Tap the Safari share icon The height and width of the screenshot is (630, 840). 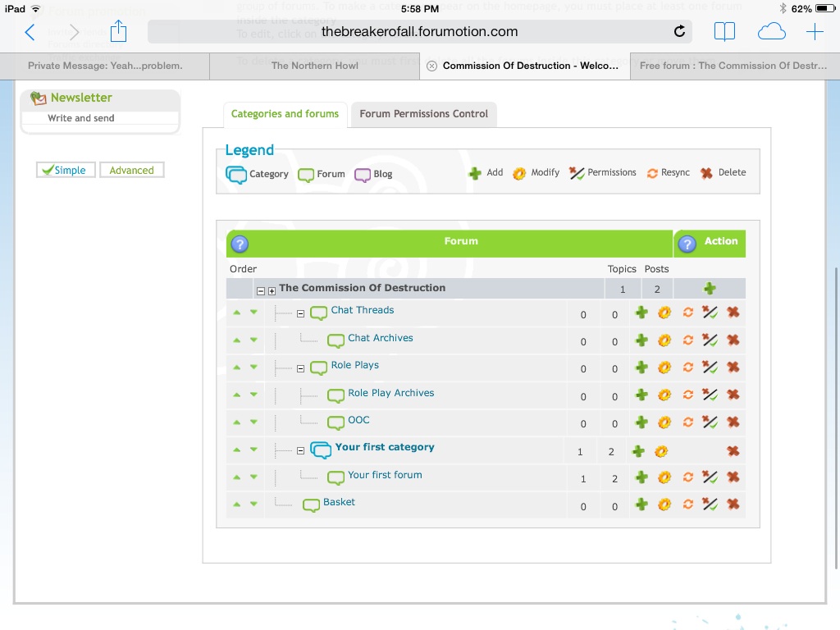click(119, 32)
